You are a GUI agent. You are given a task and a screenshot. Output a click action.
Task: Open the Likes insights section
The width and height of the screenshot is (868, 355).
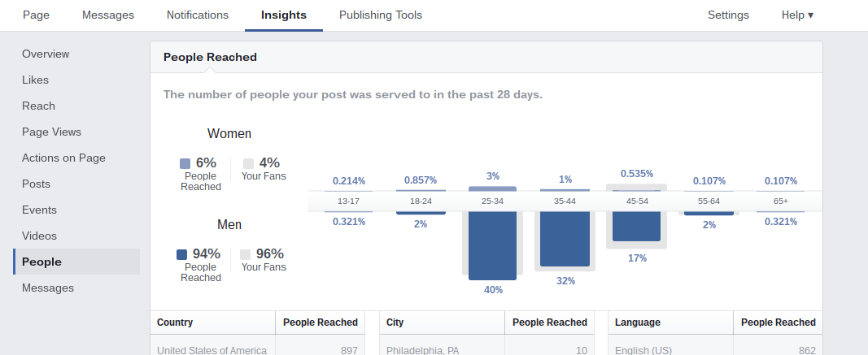pyautogui.click(x=36, y=80)
